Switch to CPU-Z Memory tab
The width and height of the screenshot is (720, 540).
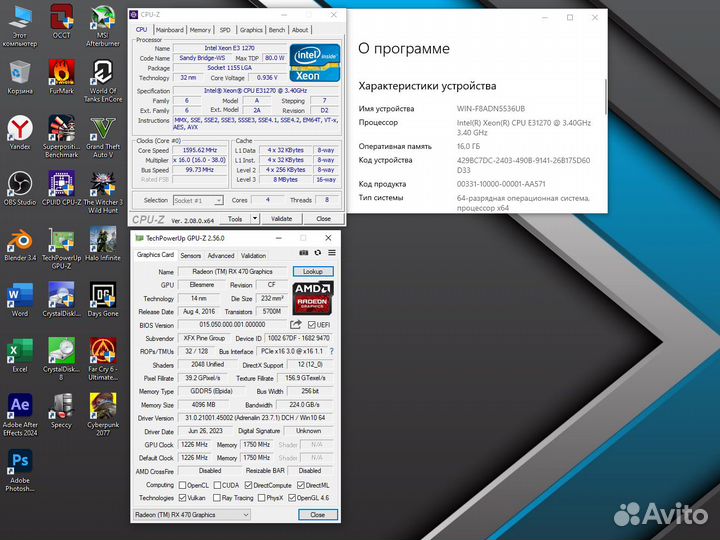tap(200, 30)
